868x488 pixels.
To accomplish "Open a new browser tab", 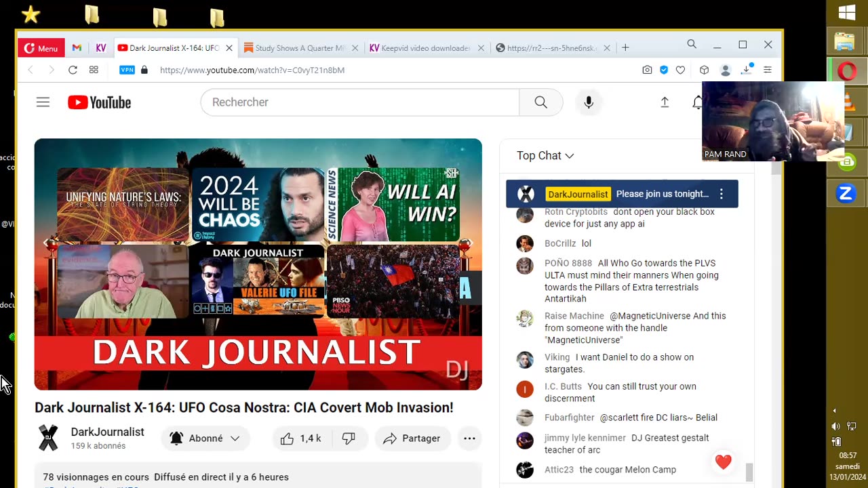I will coord(625,47).
